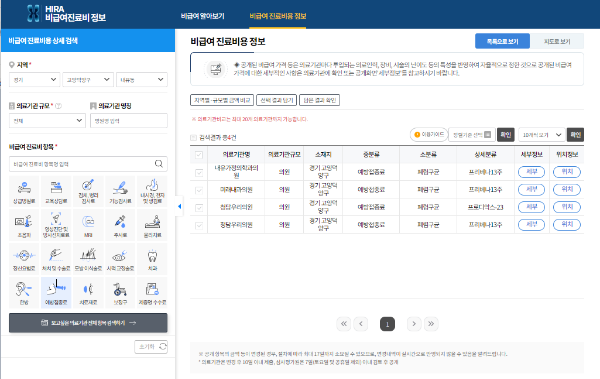This screenshot has width=600, height=379.
Task: Click the dark full-item search button
Action: tap(88, 323)
